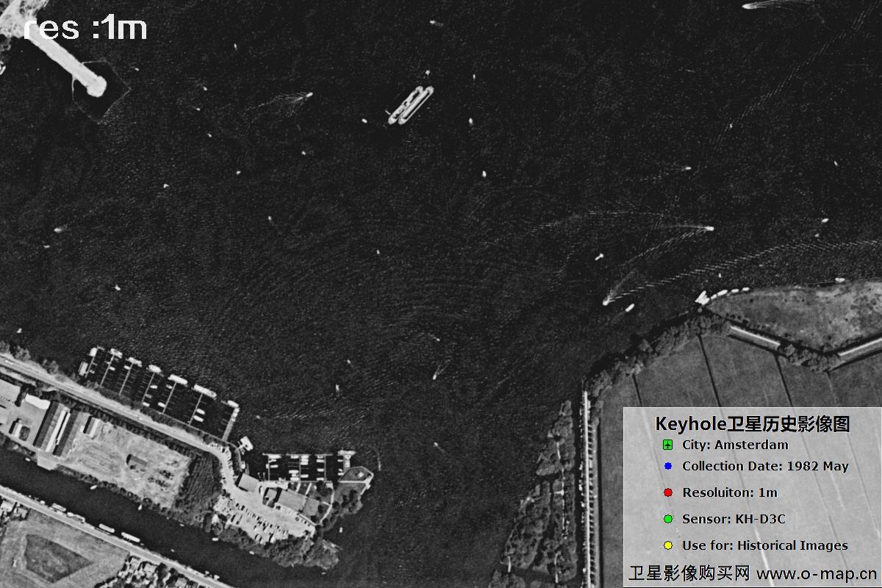The width and height of the screenshot is (882, 588).
Task: Click the 'Use for: Historical Images' text
Action: tap(765, 545)
